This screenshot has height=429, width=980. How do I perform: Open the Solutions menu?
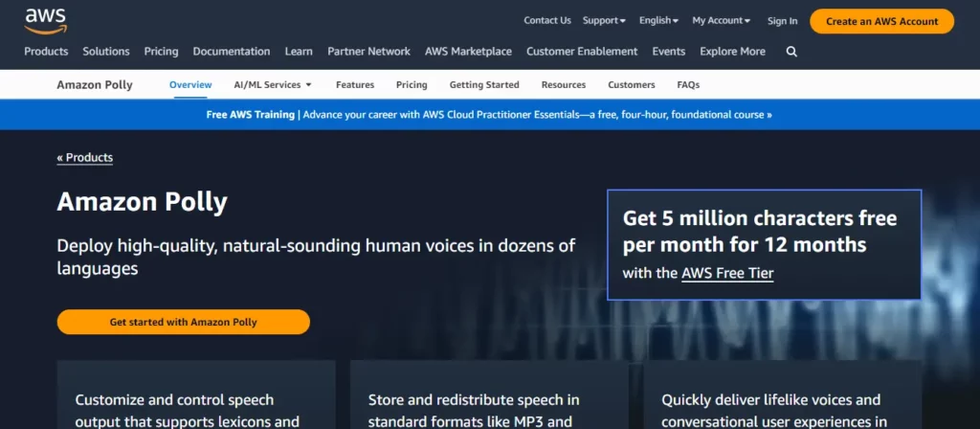(x=106, y=52)
